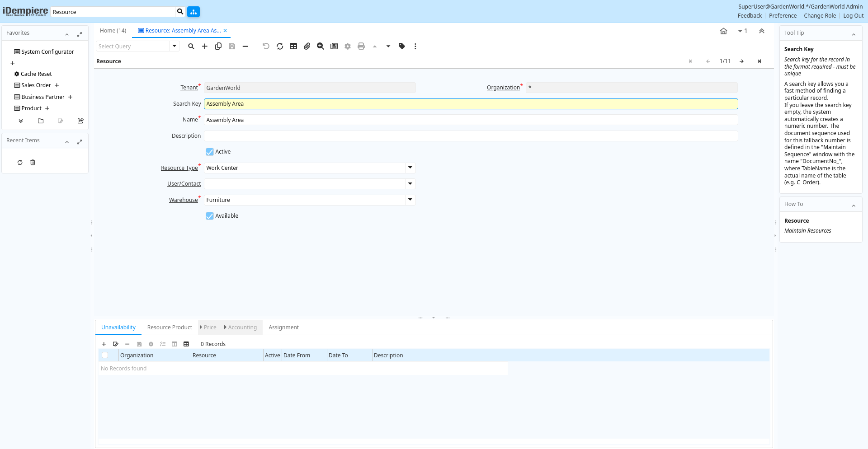Open the Select Query dropdown
Image resolution: width=868 pixels, height=449 pixels.
point(175,46)
